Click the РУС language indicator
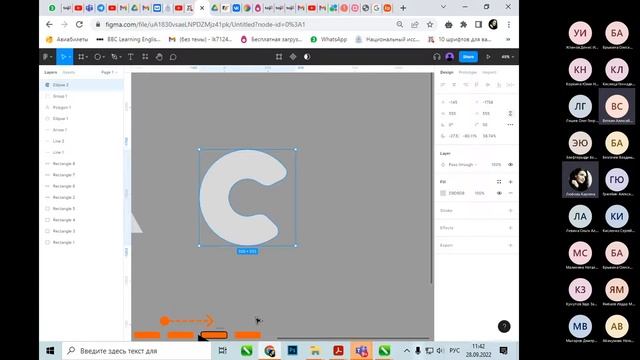The width and height of the screenshot is (640, 360). (454, 351)
